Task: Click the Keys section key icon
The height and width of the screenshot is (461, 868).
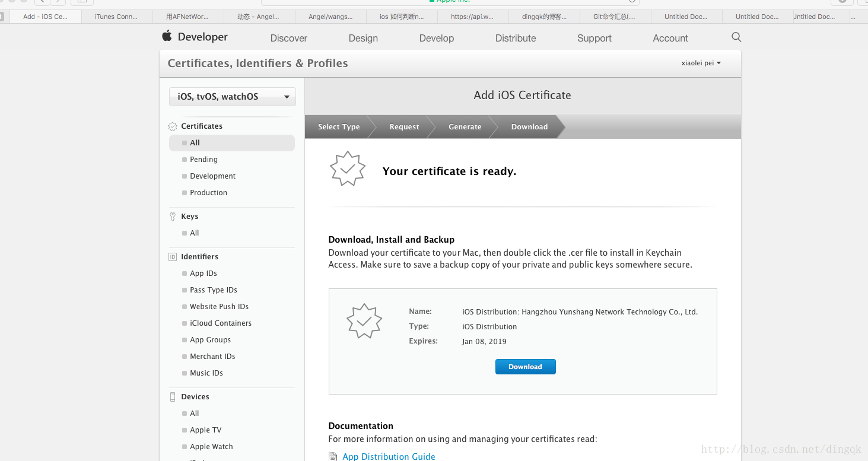Action: (173, 217)
